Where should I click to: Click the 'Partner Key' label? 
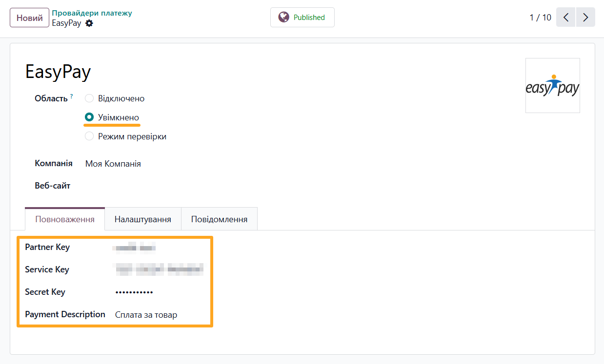pyautogui.click(x=47, y=247)
